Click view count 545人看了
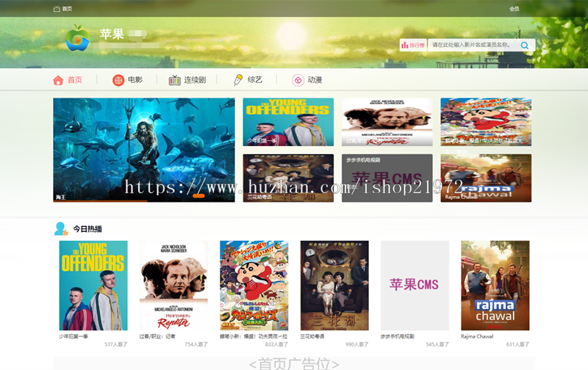 [437, 344]
